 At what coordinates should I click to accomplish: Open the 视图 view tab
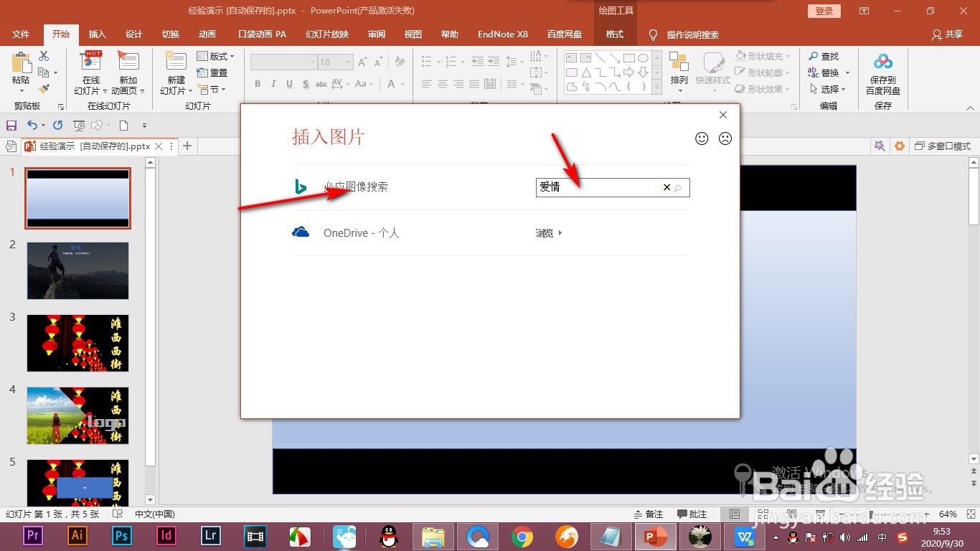413,34
